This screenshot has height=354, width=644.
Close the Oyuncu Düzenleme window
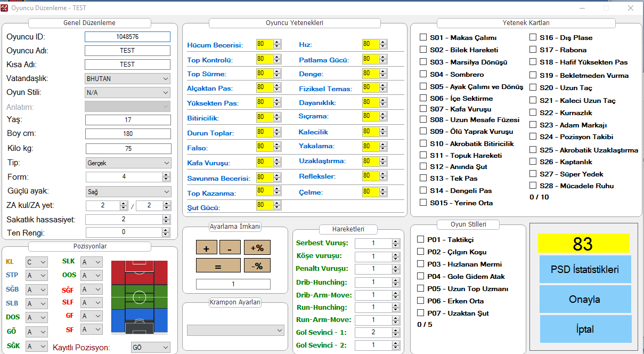(631, 8)
